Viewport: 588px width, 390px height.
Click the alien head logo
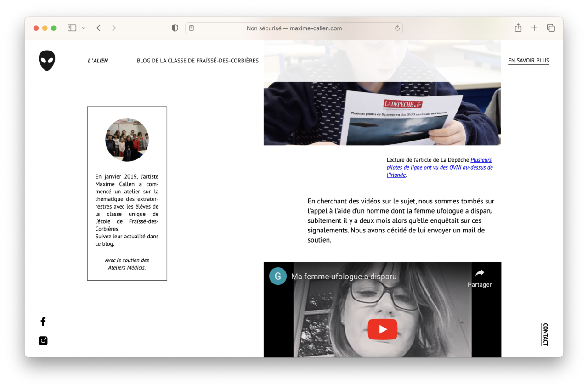(x=47, y=61)
